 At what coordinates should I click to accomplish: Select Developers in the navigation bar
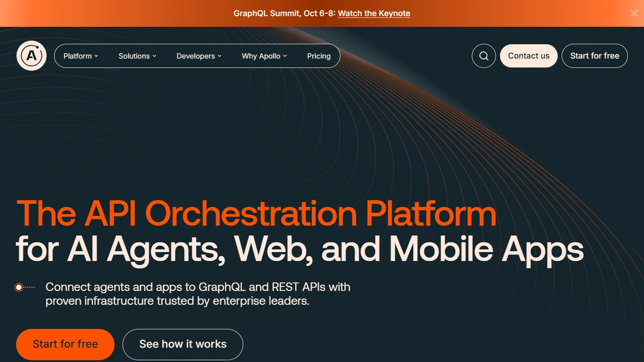195,56
